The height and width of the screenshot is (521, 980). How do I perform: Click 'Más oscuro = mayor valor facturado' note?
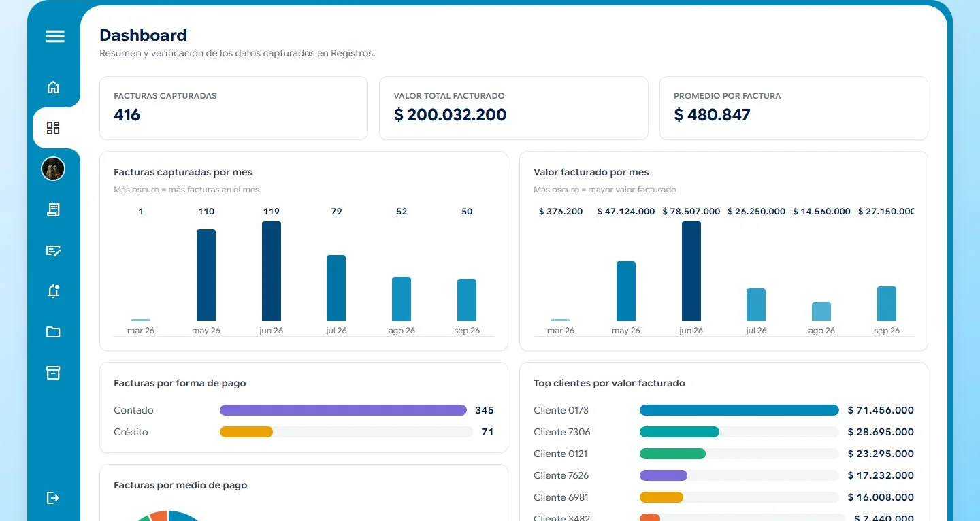point(605,190)
